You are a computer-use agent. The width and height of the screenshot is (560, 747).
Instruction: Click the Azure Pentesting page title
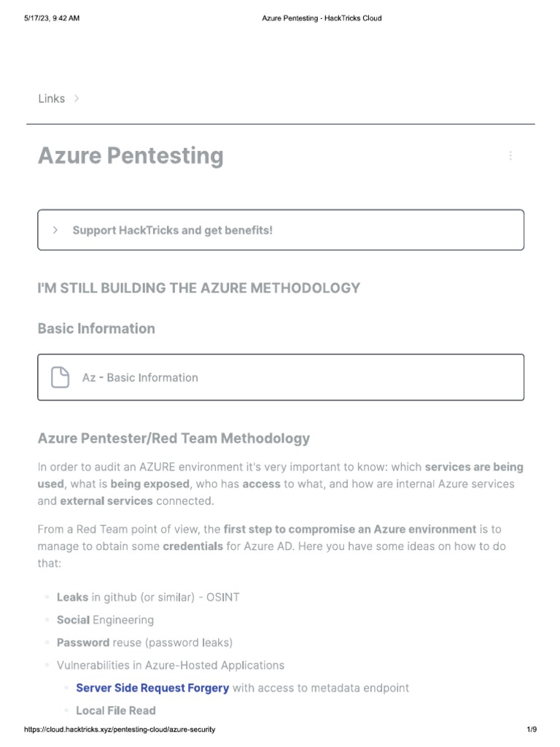pyautogui.click(x=131, y=155)
